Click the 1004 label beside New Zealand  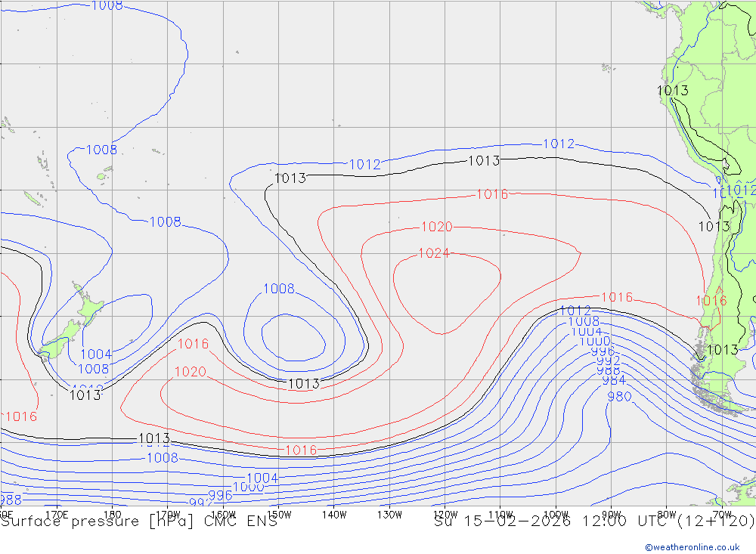coord(95,354)
